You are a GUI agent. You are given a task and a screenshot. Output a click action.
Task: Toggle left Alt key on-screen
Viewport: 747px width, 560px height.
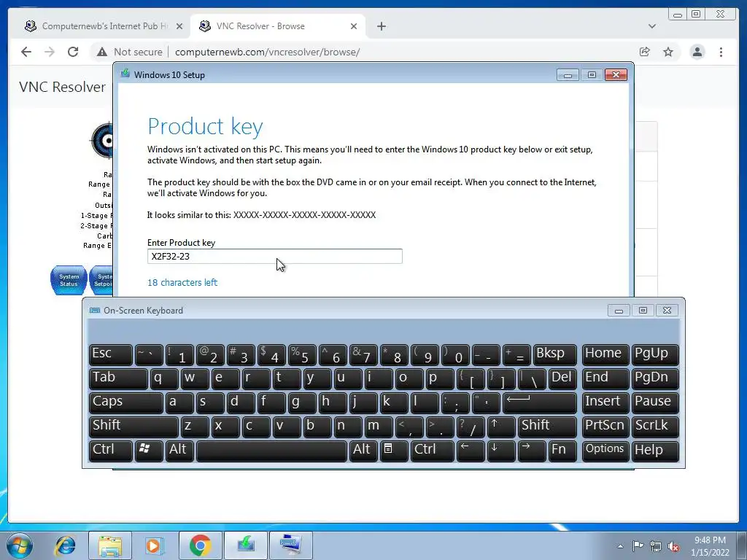point(179,451)
